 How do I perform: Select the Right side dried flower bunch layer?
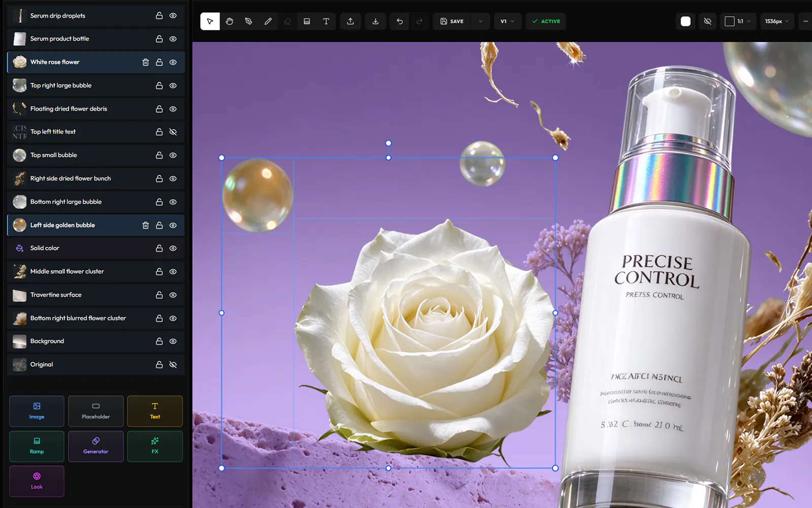pos(96,178)
